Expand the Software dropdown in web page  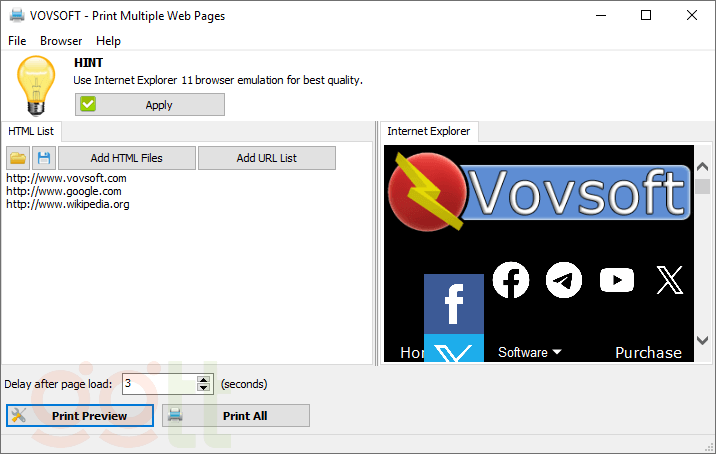click(x=529, y=352)
